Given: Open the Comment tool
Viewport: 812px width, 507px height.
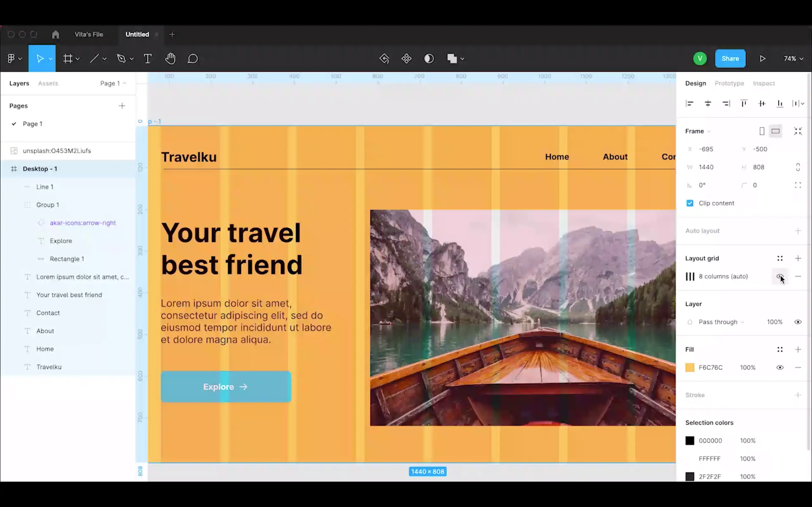Looking at the screenshot, I should pos(193,58).
